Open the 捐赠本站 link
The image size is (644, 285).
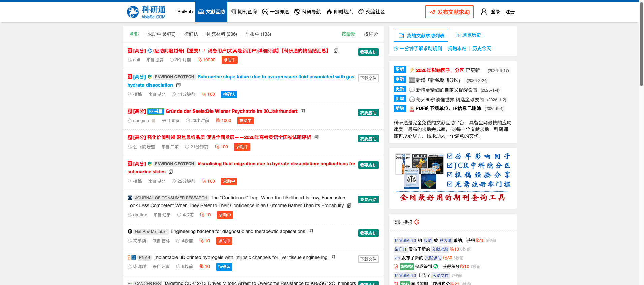tap(457, 49)
